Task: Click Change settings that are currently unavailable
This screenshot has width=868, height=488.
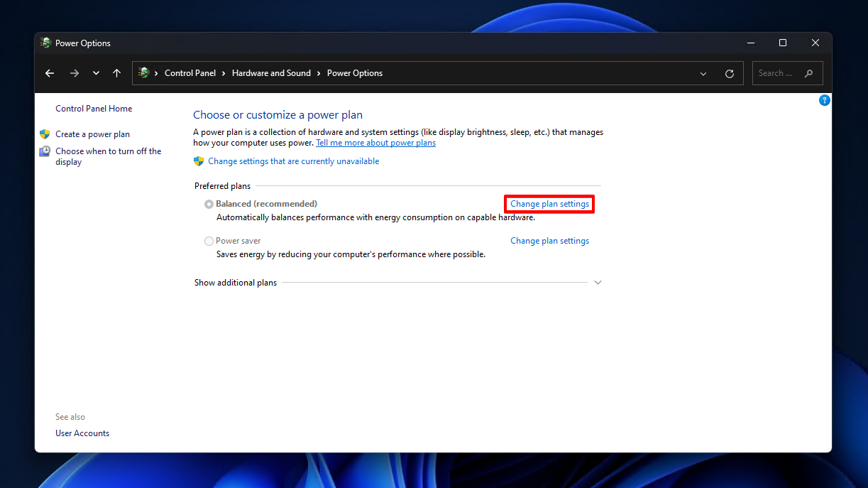Action: (293, 161)
